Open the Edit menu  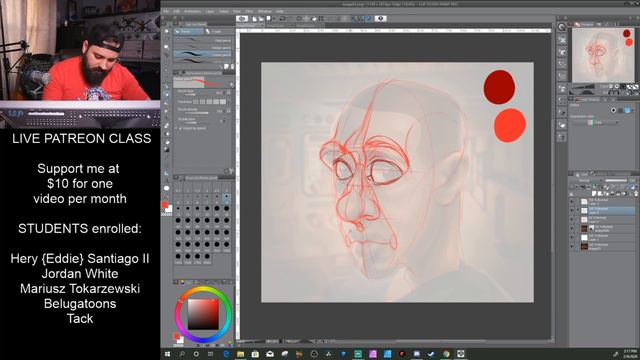(x=176, y=11)
